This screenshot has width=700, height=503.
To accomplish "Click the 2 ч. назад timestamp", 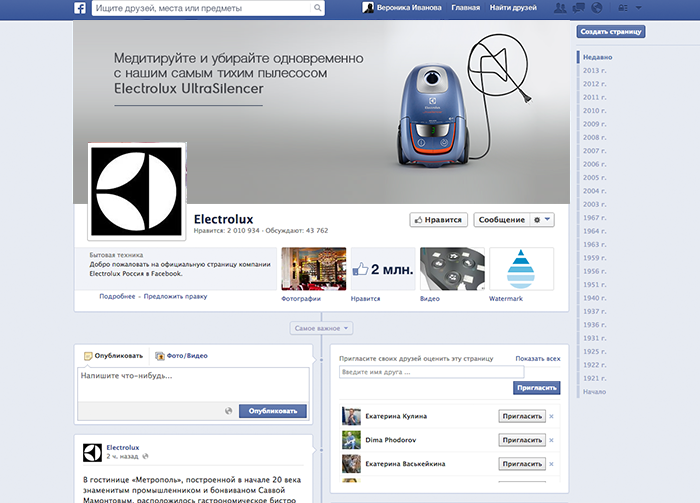I will (x=122, y=457).
